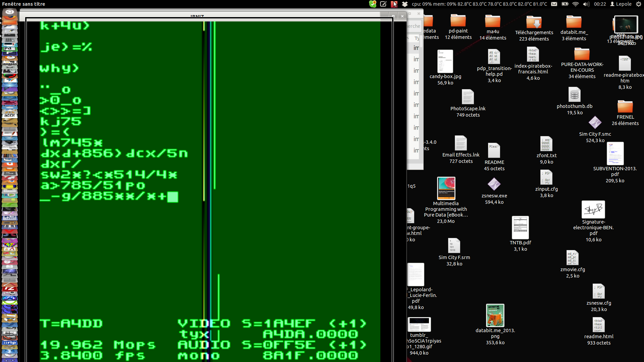The image size is (644, 362).
Task: Select the candy-box.jpg file
Action: pos(445,61)
